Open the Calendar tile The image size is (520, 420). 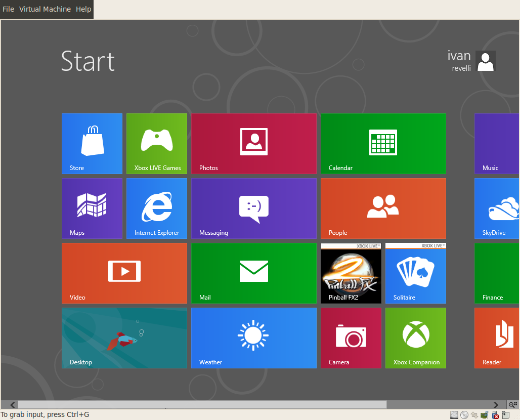pos(383,144)
